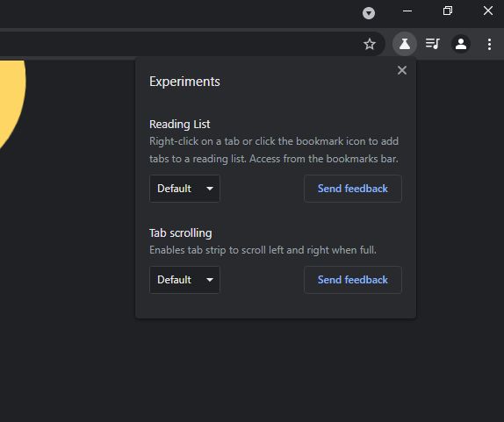The width and height of the screenshot is (504, 422).
Task: Open the media controls playlist icon
Action: click(x=433, y=44)
